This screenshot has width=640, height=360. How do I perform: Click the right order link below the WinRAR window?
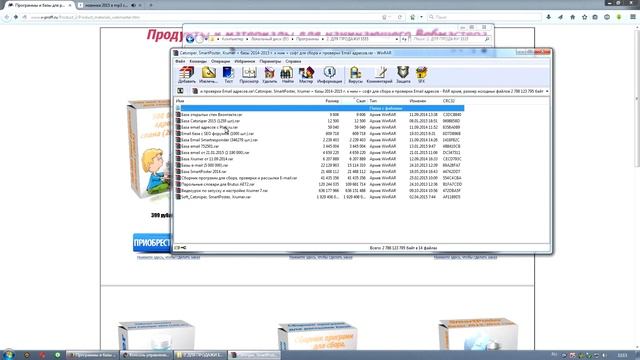[x=465, y=258]
